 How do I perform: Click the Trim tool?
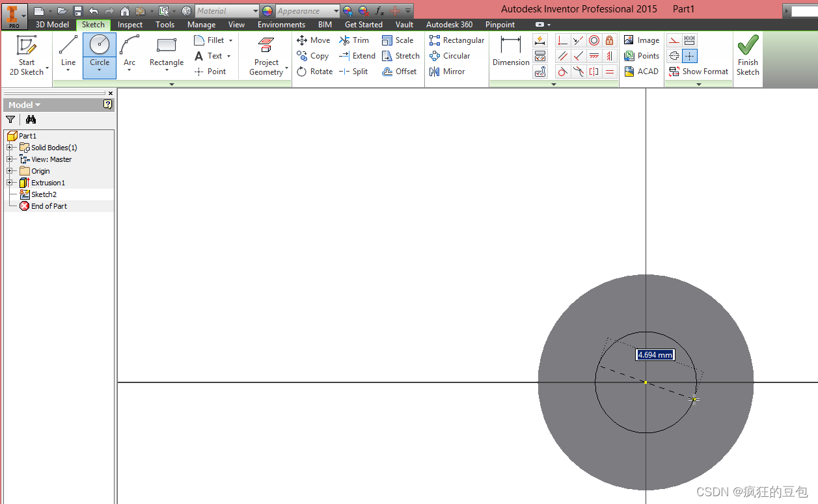(354, 40)
